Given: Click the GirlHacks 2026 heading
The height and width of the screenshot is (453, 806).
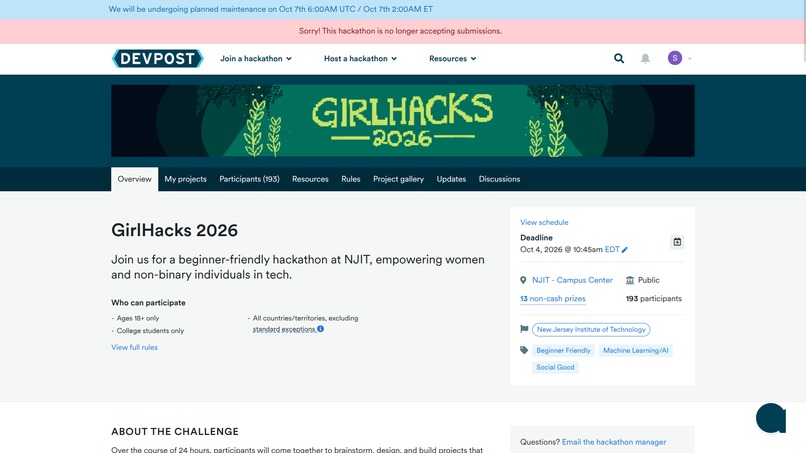Looking at the screenshot, I should (174, 230).
